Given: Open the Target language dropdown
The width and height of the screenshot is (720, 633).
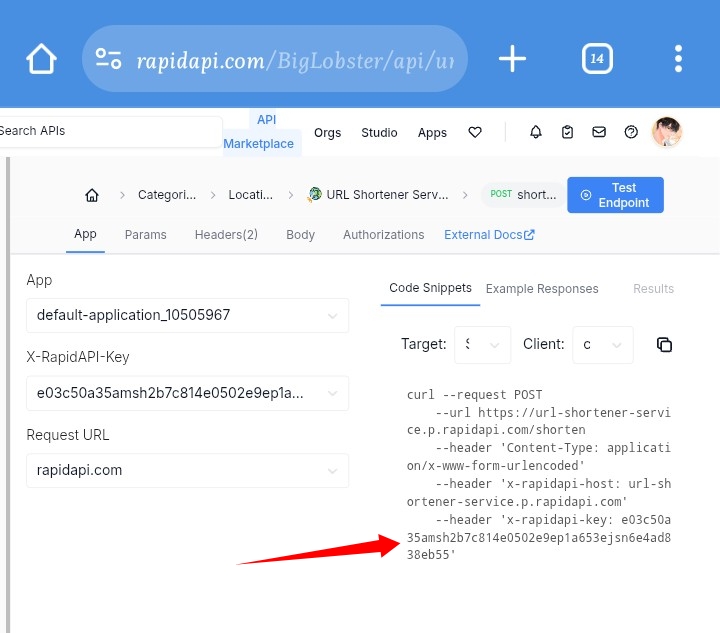Looking at the screenshot, I should [x=482, y=344].
